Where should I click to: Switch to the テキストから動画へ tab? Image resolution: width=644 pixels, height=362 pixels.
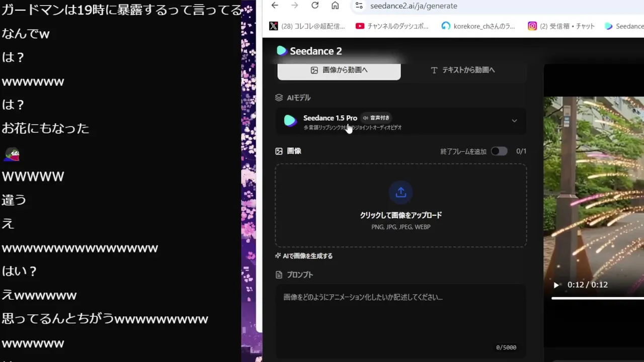coord(463,70)
